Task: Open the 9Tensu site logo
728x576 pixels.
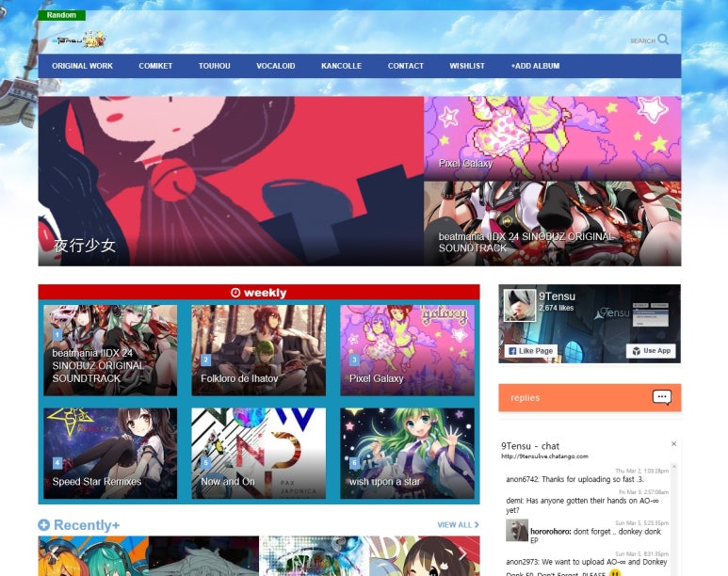Action: point(79,40)
